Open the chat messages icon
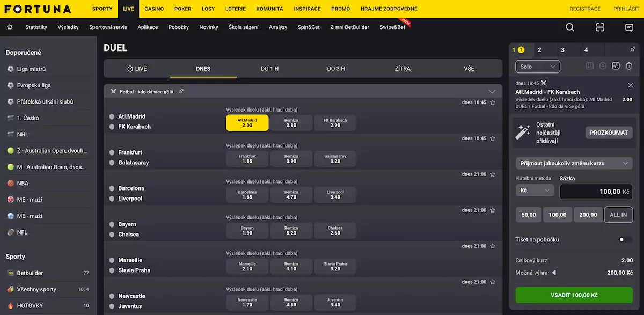 [x=629, y=27]
